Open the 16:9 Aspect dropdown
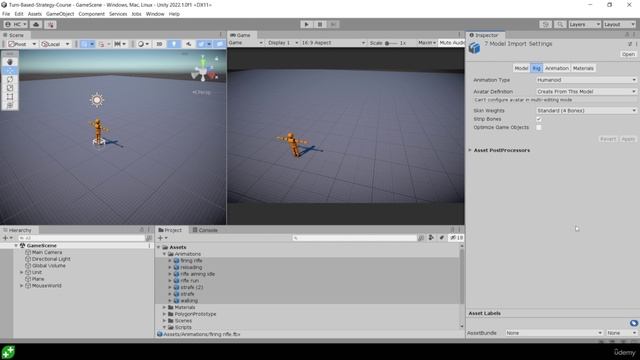 [x=333, y=43]
